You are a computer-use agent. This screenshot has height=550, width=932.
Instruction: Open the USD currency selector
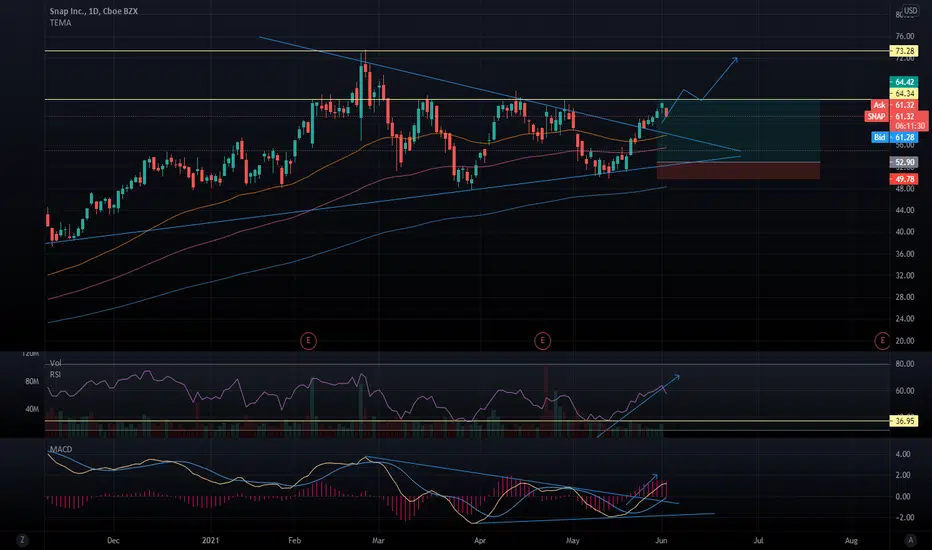[910, 11]
